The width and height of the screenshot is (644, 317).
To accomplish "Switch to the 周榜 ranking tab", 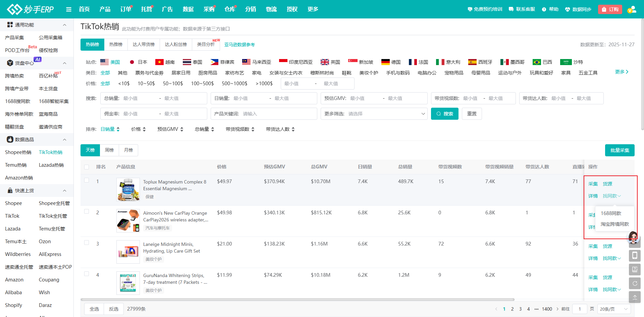I will click(109, 150).
